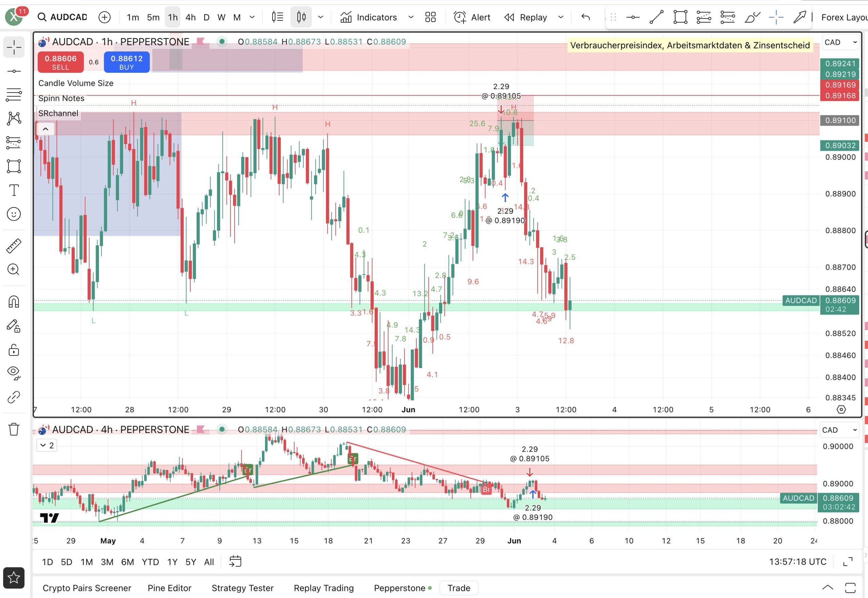Expand bottom panel with the up chevron

[828, 587]
